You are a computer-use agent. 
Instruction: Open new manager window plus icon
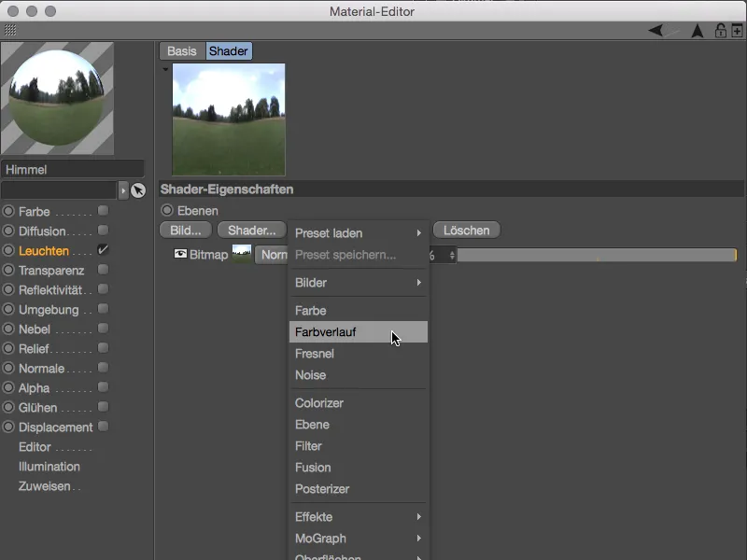(737, 31)
